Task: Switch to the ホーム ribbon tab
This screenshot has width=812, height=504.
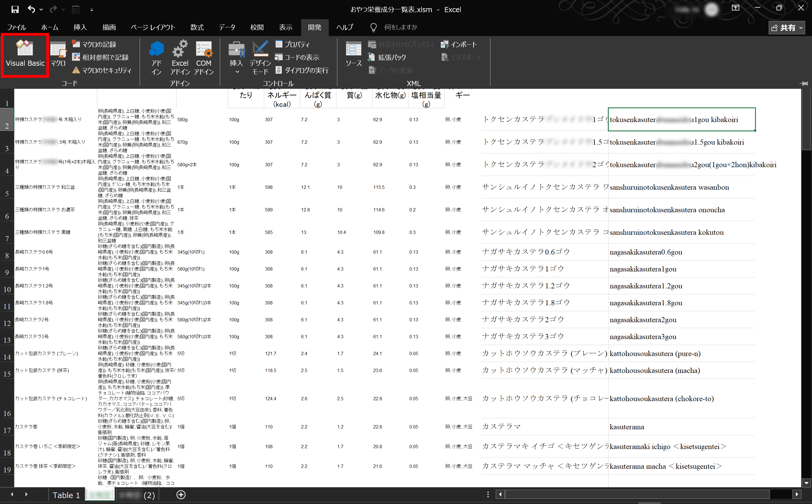Action: 50,27
